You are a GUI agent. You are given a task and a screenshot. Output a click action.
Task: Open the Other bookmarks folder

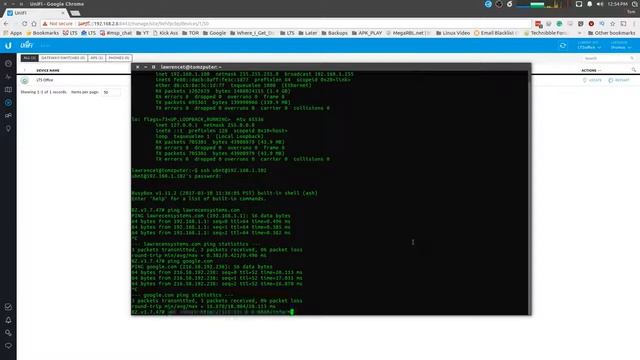click(x=611, y=33)
